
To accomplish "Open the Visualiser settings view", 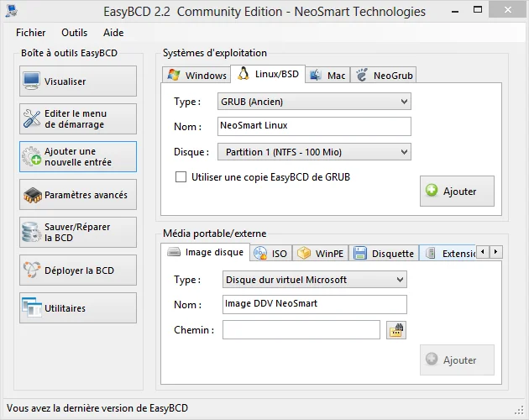I will 78,81.
